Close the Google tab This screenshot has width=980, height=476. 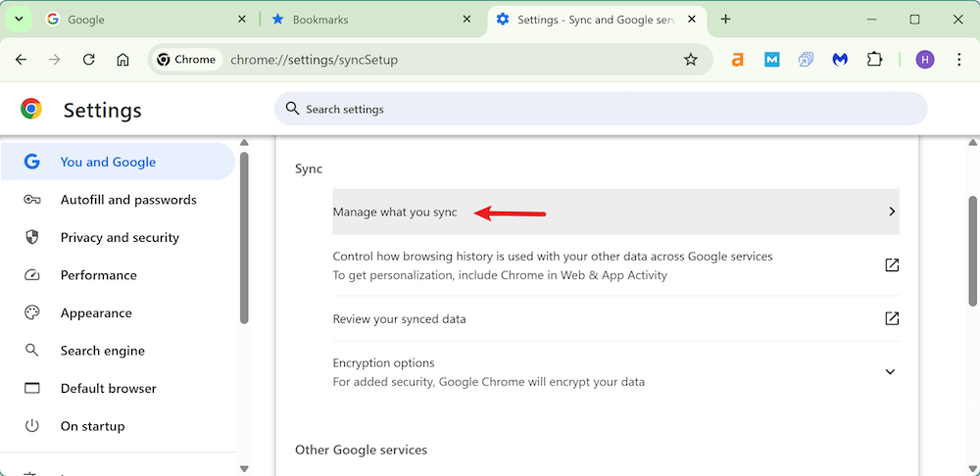click(x=242, y=20)
